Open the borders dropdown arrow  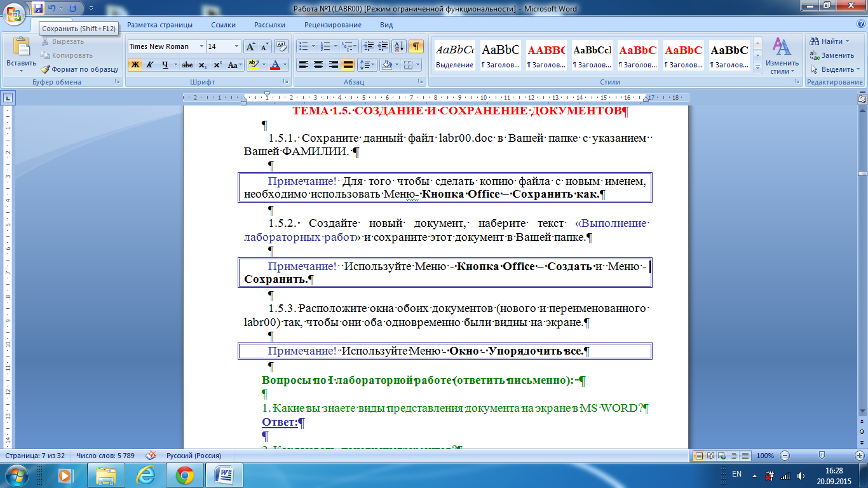click(x=417, y=65)
